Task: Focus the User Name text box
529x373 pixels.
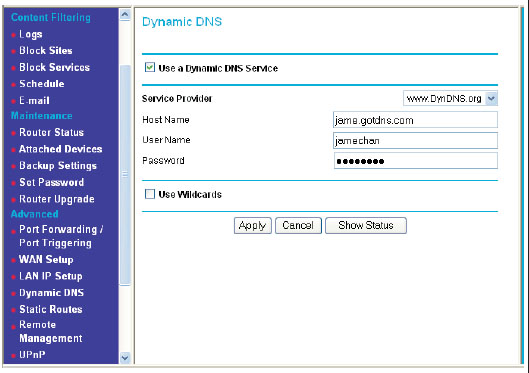Action: pos(415,140)
